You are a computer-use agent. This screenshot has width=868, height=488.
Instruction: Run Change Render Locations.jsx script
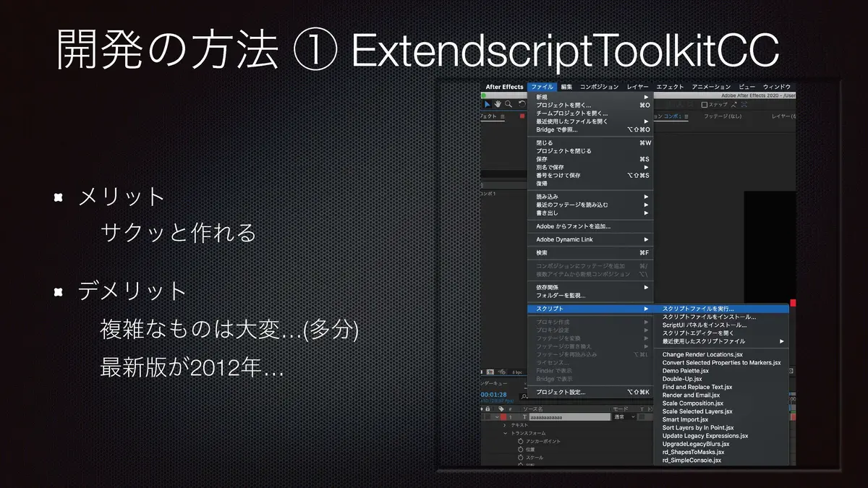[720, 354]
